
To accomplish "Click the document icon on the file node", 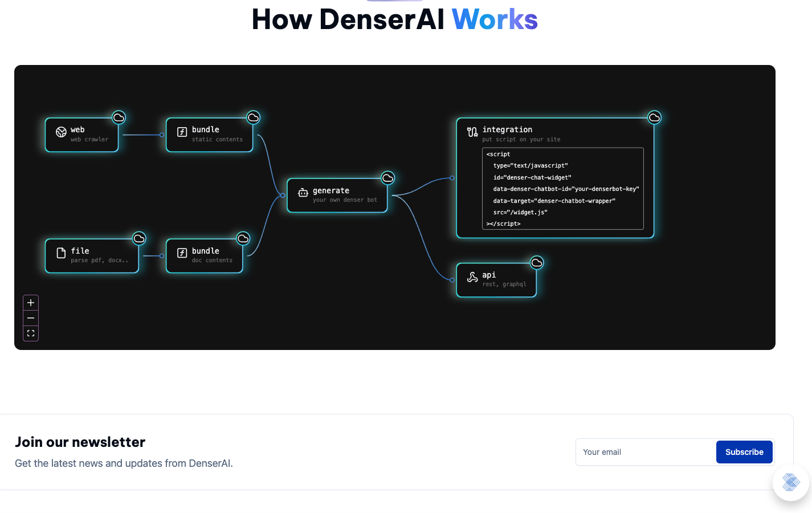I will coord(61,253).
